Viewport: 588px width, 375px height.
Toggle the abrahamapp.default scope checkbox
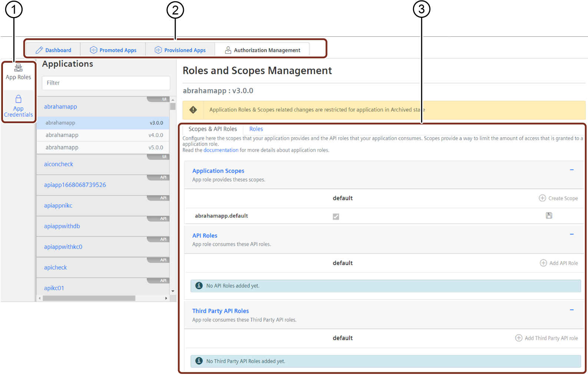(x=336, y=217)
